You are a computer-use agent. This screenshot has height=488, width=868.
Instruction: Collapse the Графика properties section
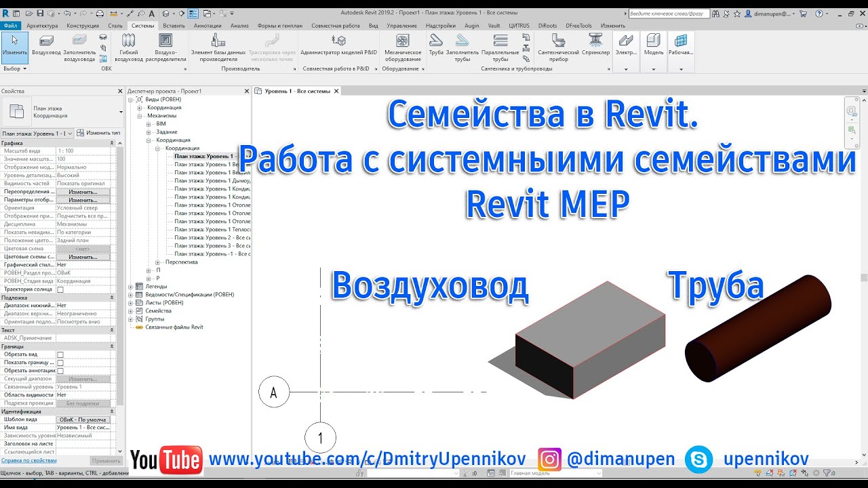click(112, 143)
